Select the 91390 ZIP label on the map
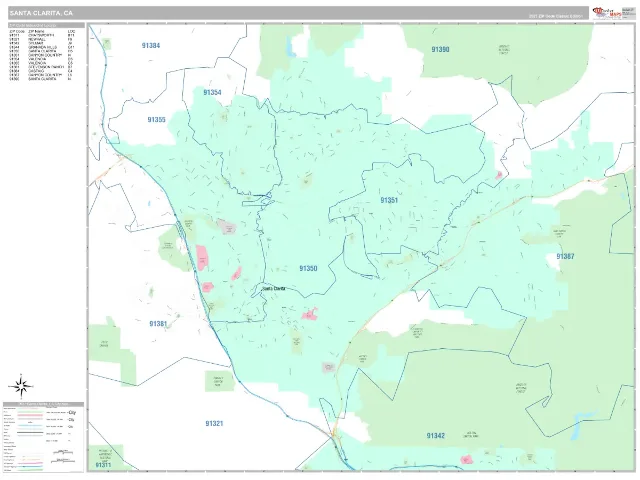The height and width of the screenshot is (480, 640). tap(440, 49)
